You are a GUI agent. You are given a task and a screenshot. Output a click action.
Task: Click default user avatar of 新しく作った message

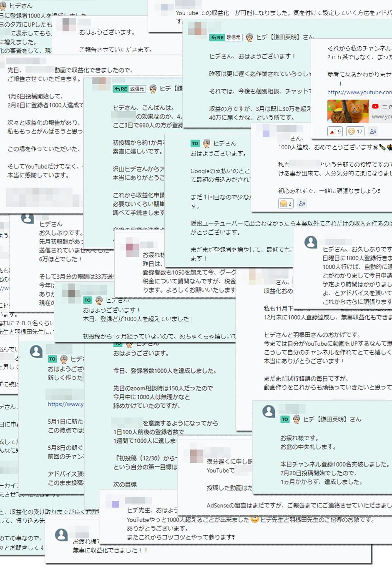(x=36, y=351)
